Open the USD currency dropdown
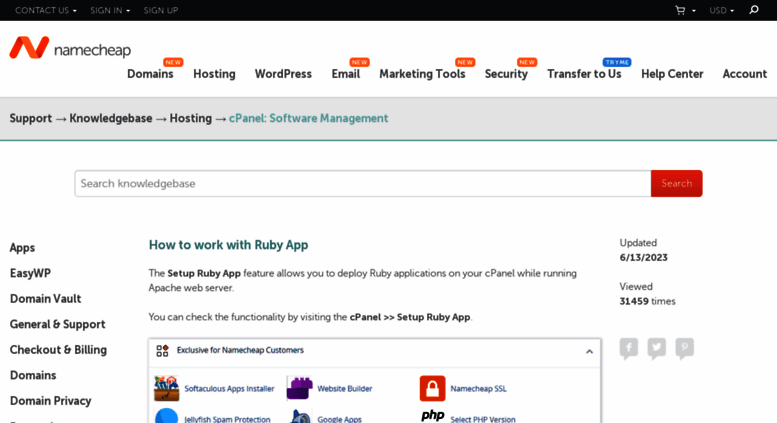 (722, 10)
